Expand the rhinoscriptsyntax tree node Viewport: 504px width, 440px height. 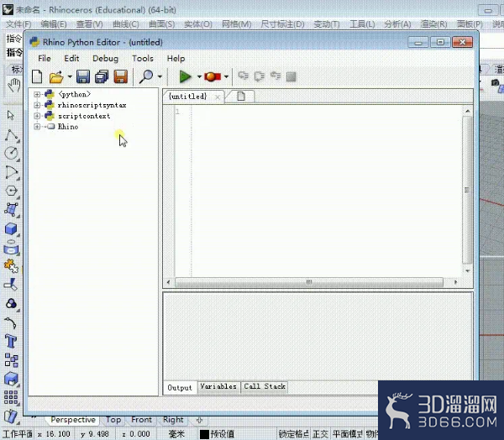(x=37, y=105)
